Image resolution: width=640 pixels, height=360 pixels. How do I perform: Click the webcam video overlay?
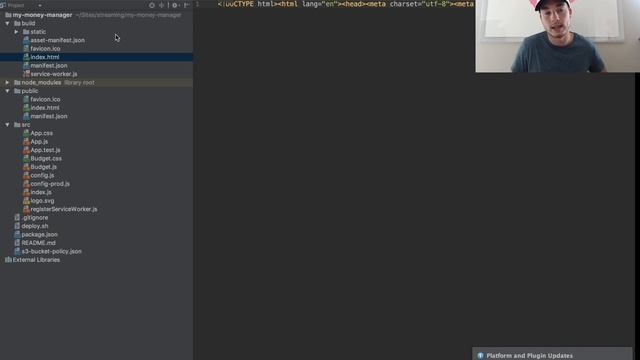point(558,36)
